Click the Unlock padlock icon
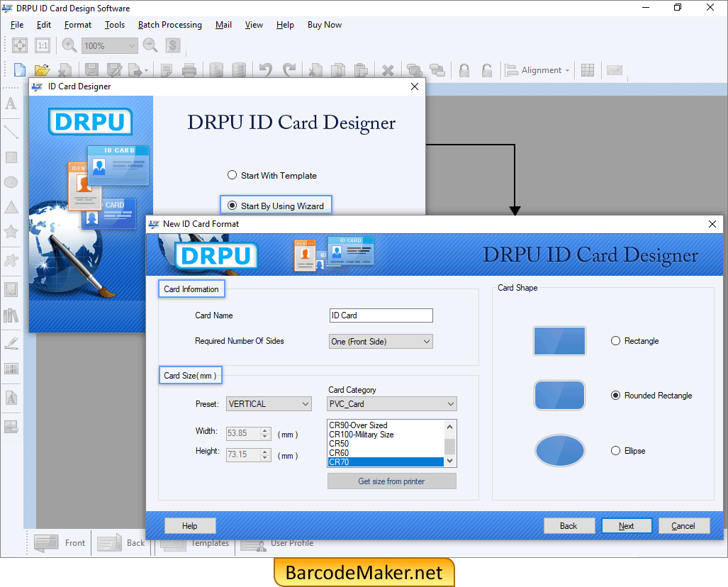The width and height of the screenshot is (728, 587). click(486, 70)
